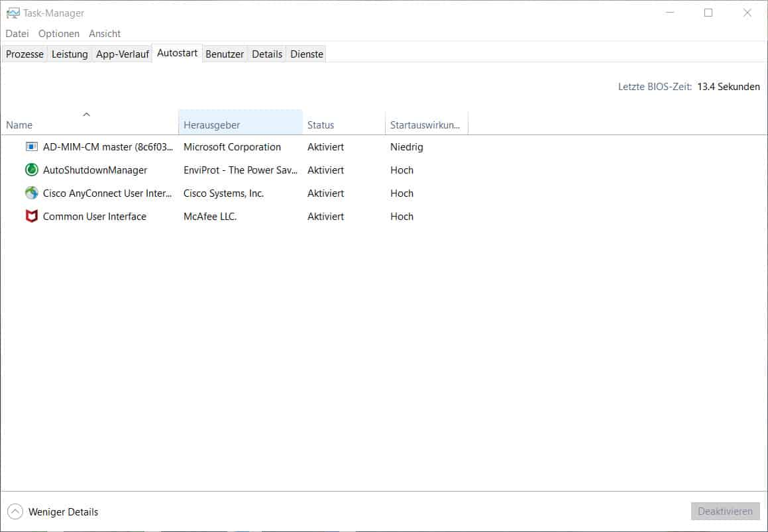This screenshot has width=768, height=532.
Task: Click Microsoft Corporation publisher cell
Action: [232, 146]
